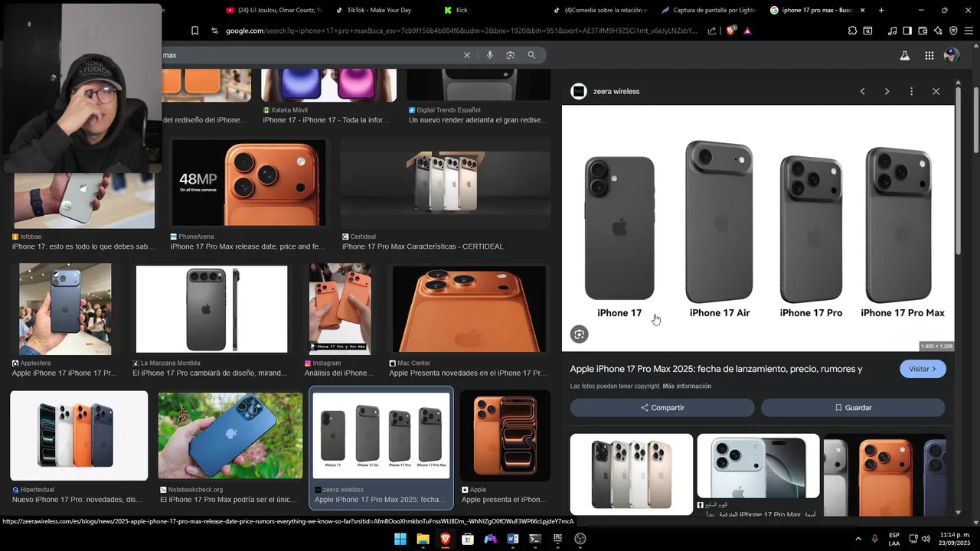Click the address bar URL field
Screen dimensions: 980x551
(461, 31)
